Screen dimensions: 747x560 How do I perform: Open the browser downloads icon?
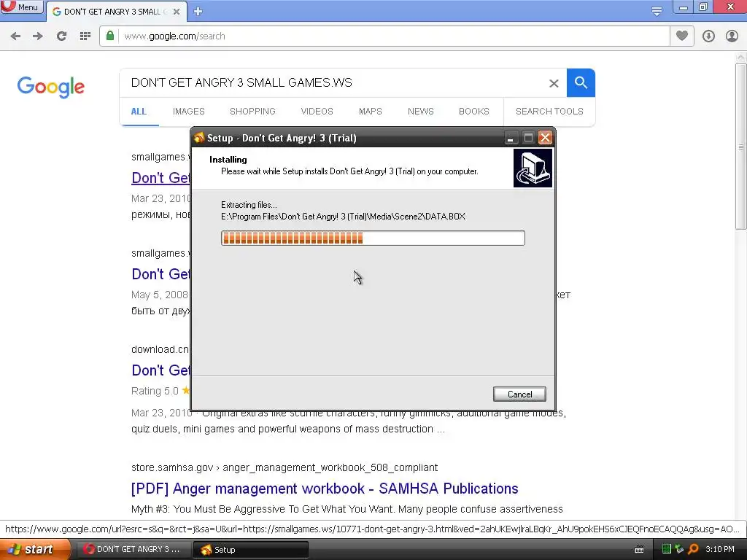coord(708,36)
